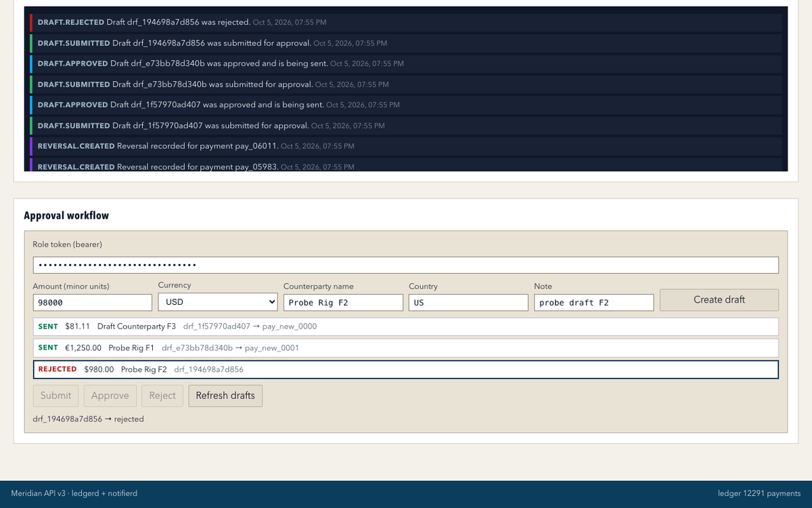Select the SENT $81.11 Draft Counterparty F3 row
Viewport: 812px width, 508px height.
coord(406,326)
